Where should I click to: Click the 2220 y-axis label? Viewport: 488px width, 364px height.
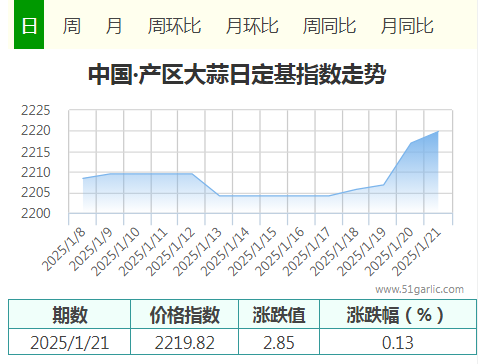click(36, 131)
